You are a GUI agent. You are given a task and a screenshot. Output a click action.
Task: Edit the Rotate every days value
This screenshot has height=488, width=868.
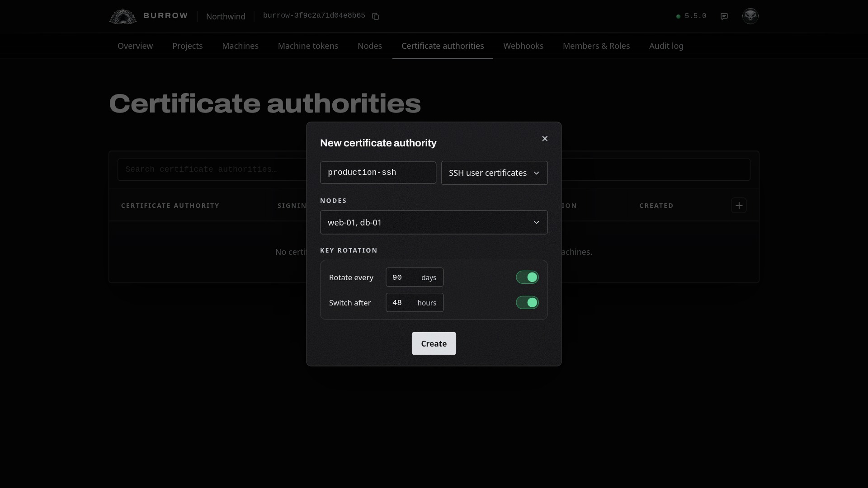(x=414, y=277)
